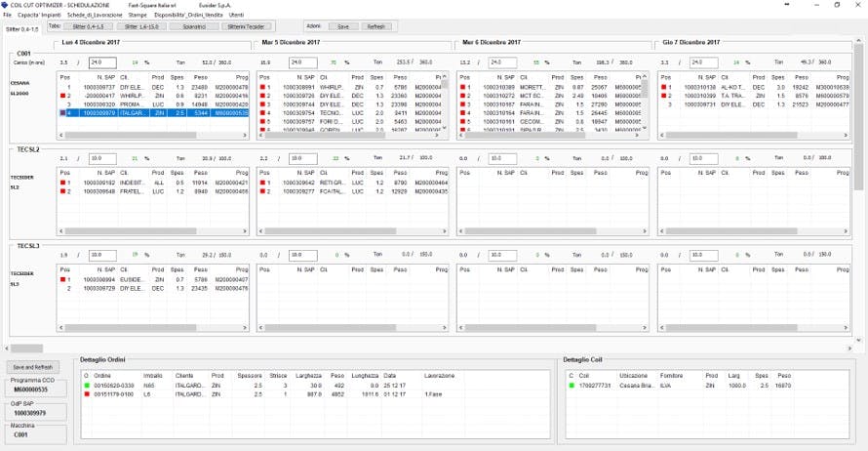
Task: Focus the 10.0 field in TECSL2 Lun column
Action: 102,158
